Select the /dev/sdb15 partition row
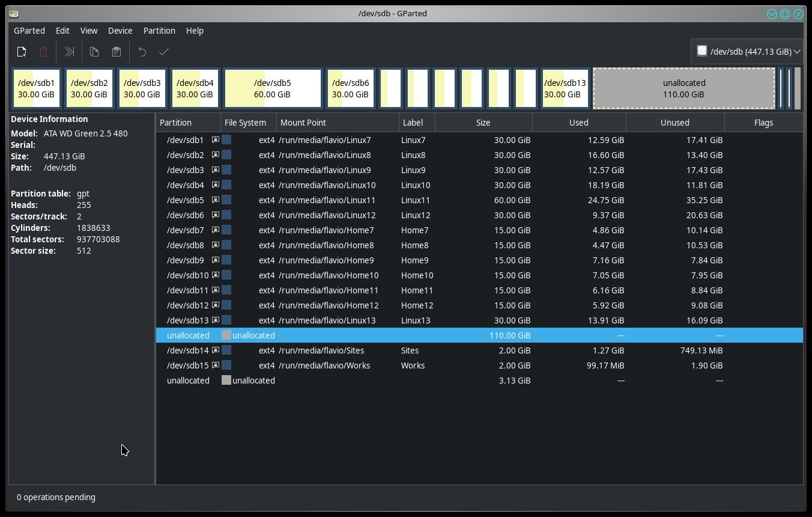The width and height of the screenshot is (812, 517). click(x=479, y=366)
